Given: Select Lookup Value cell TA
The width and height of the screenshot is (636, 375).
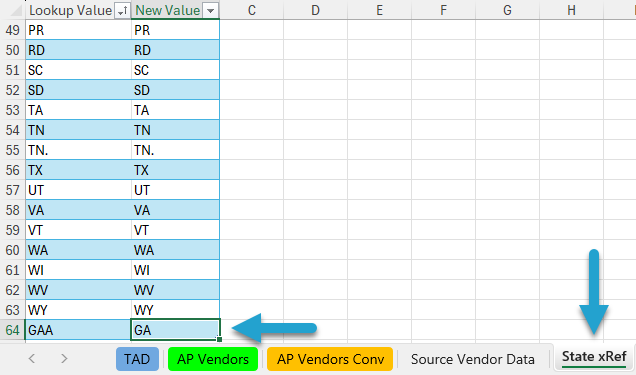Looking at the screenshot, I should coord(78,110).
